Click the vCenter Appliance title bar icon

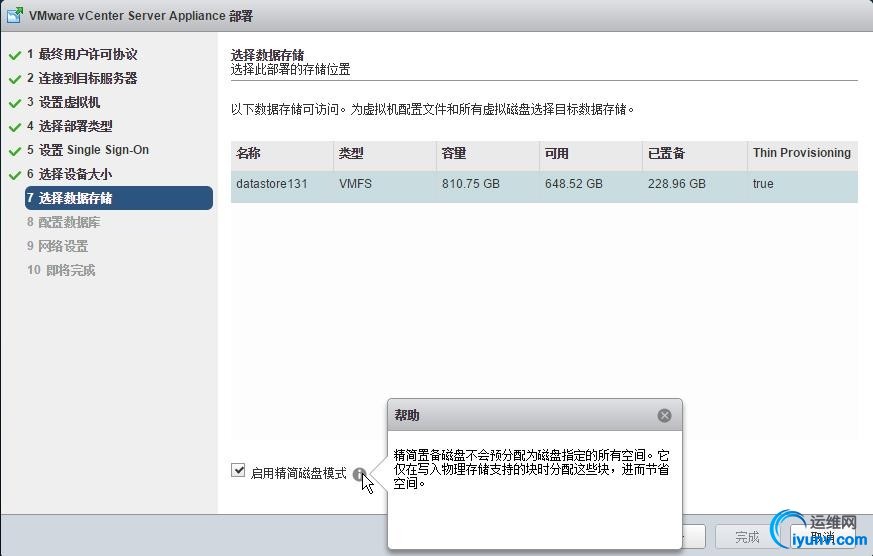15,15
